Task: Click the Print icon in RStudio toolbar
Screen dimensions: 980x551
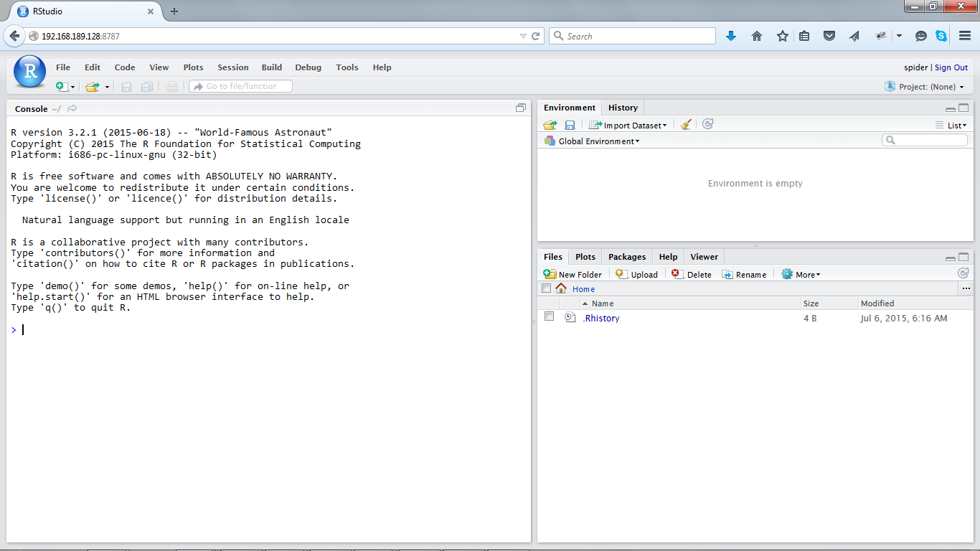Action: click(x=171, y=87)
